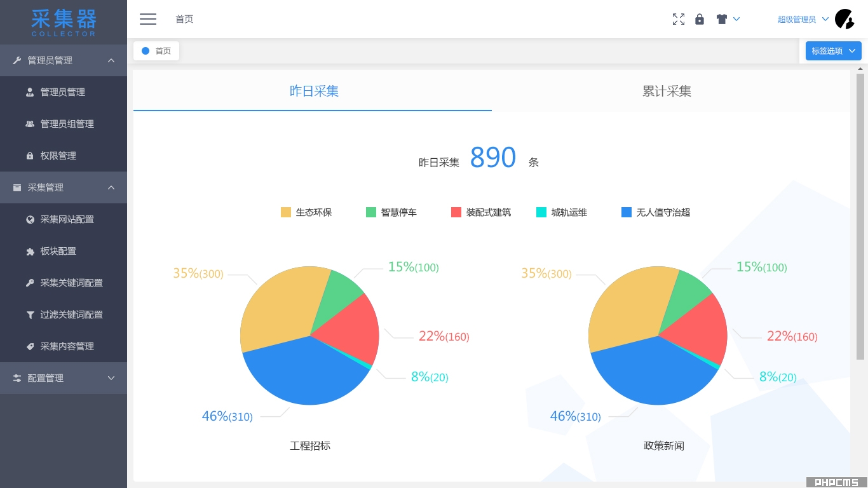Open 采集网站配置 menu item
The height and width of the screenshot is (488, 868).
click(x=64, y=219)
